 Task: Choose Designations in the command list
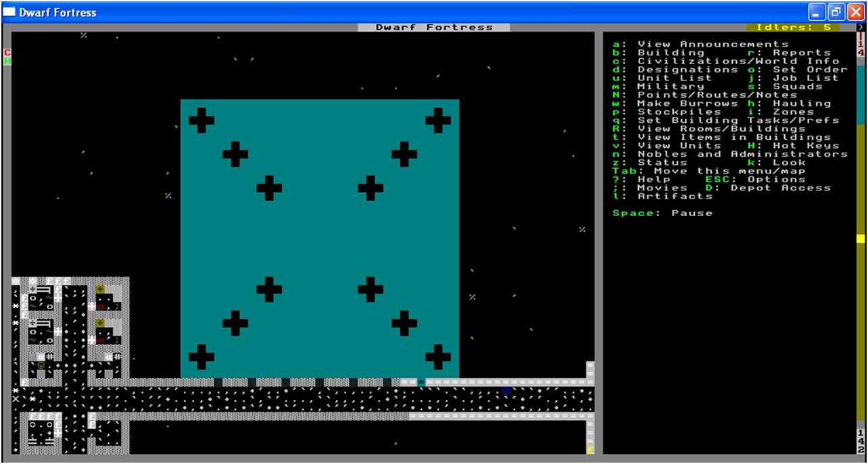[x=675, y=70]
